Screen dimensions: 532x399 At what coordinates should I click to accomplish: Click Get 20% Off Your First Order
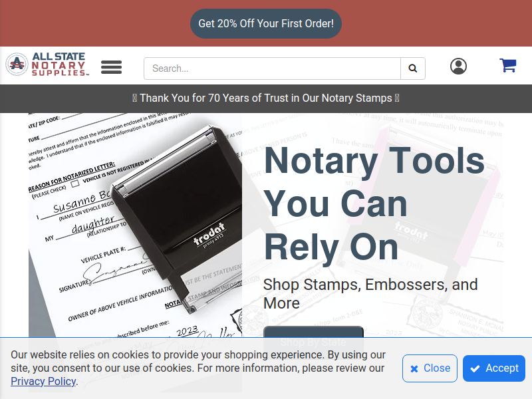266,23
